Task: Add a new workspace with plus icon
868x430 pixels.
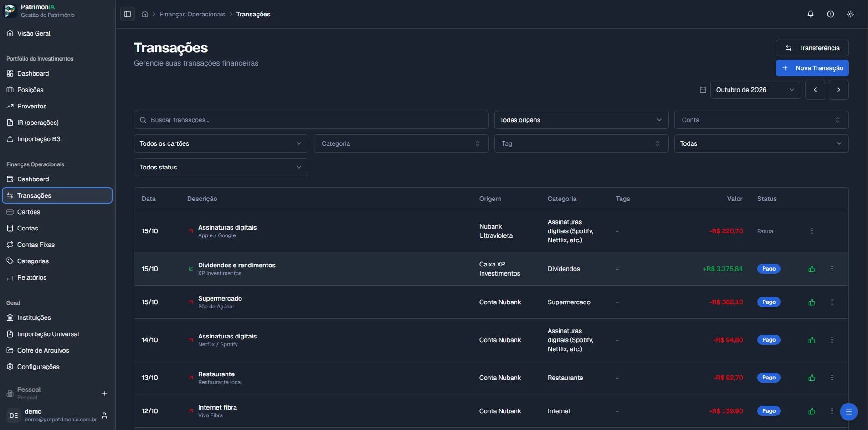Action: pos(104,394)
